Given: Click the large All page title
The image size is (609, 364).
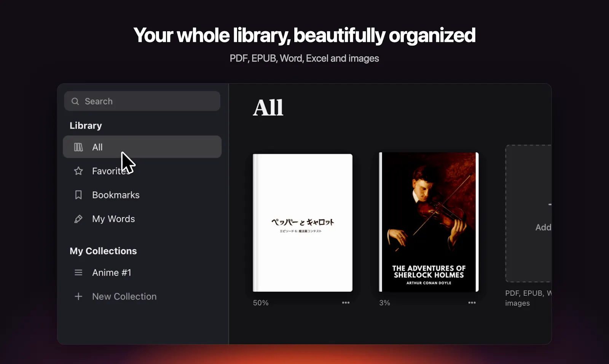Looking at the screenshot, I should coord(268,108).
